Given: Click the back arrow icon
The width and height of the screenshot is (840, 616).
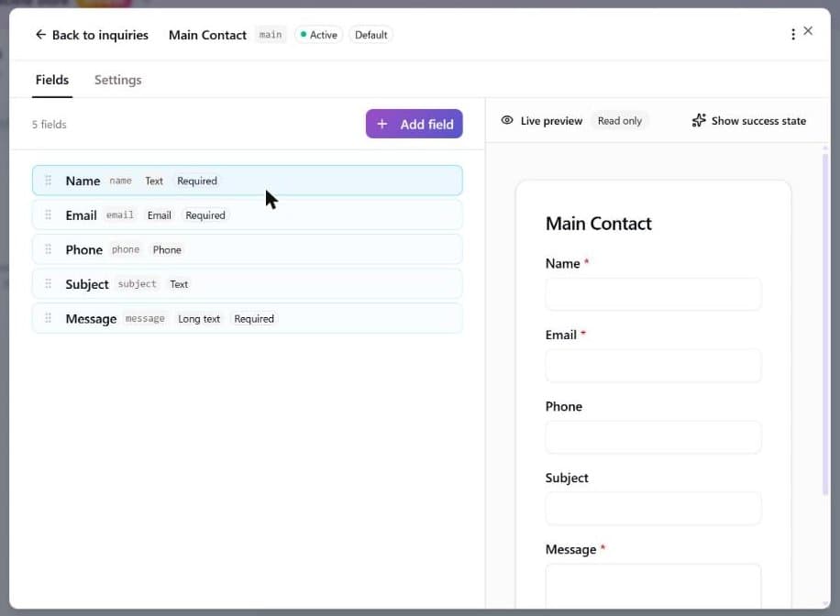Looking at the screenshot, I should tap(40, 35).
